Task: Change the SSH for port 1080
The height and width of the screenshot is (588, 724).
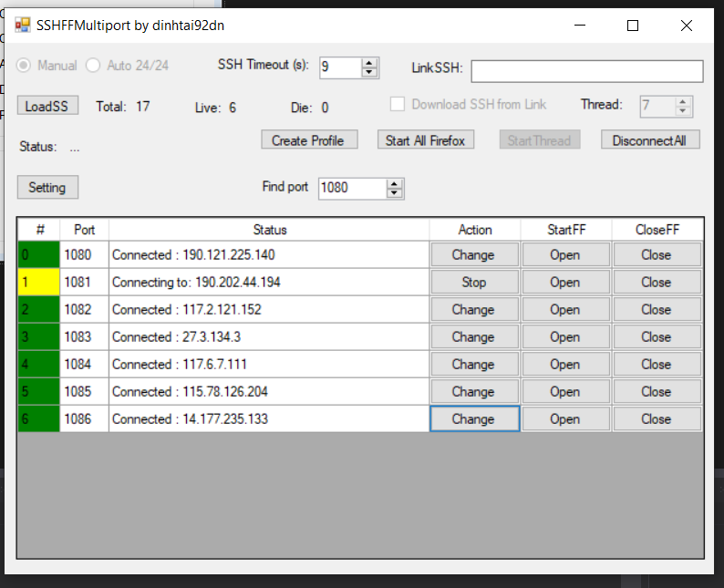Action: tap(473, 255)
